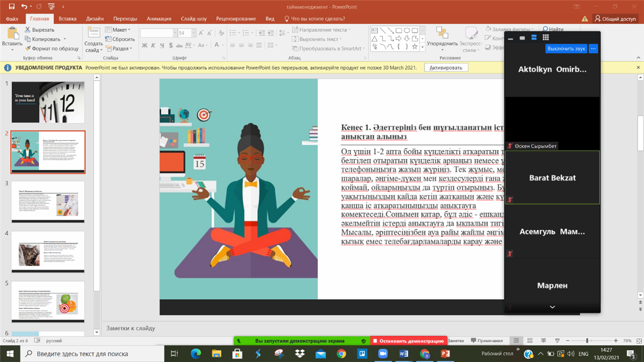Select slide 5 thumbnail with target image
The width and height of the screenshot is (644, 362).
[48, 301]
